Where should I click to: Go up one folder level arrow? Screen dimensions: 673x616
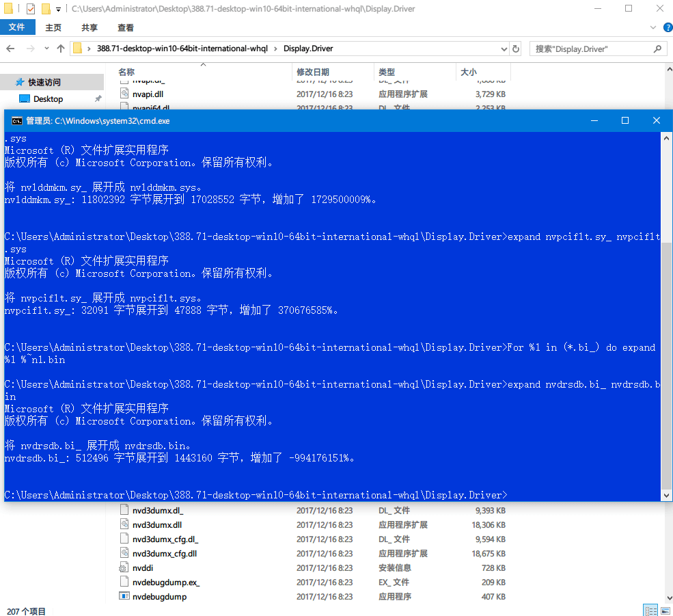click(61, 49)
